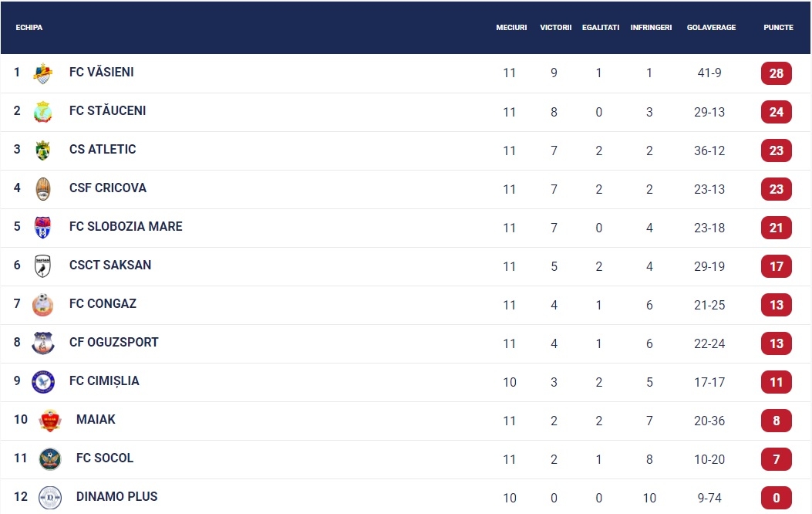The width and height of the screenshot is (812, 514).
Task: Click Dinamo Plus circular logo
Action: [50, 498]
